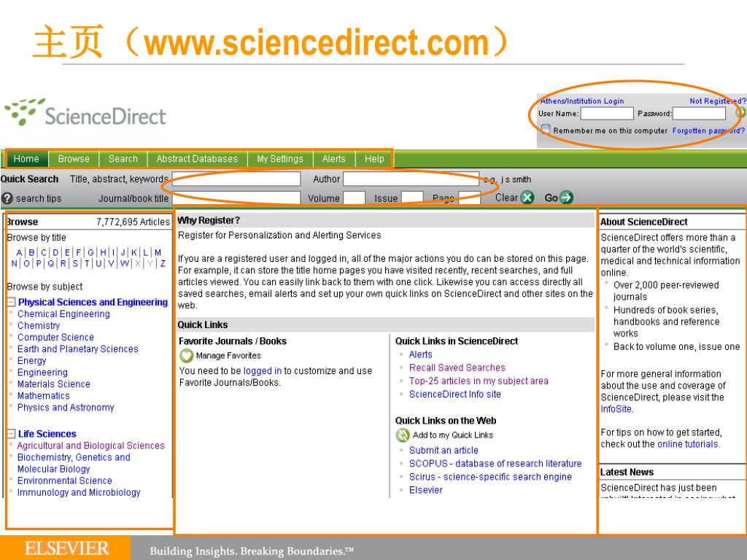Click Submit an article link
Image resolution: width=747 pixels, height=560 pixels.
click(444, 451)
